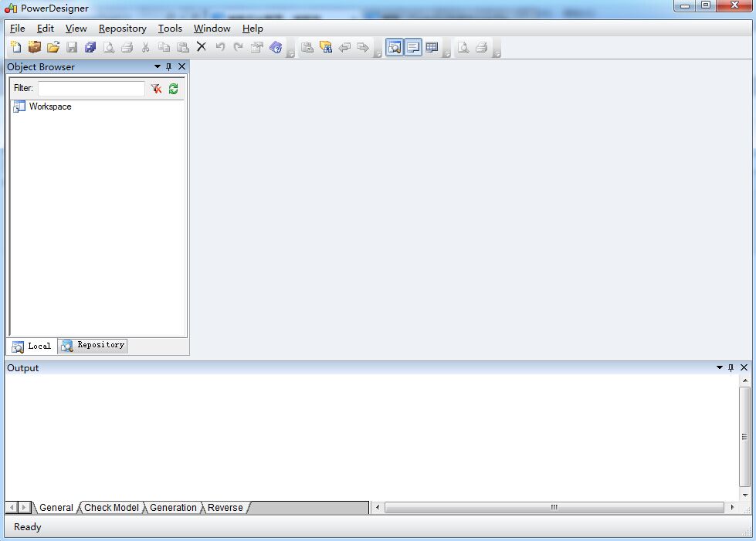
Task: Create a new model from toolbar
Action: point(16,47)
